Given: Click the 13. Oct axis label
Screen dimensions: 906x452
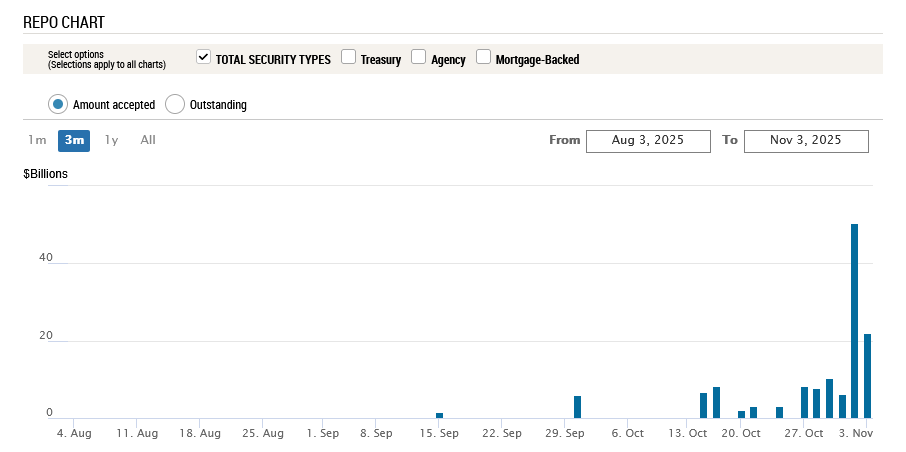Looking at the screenshot, I should pos(688,434).
